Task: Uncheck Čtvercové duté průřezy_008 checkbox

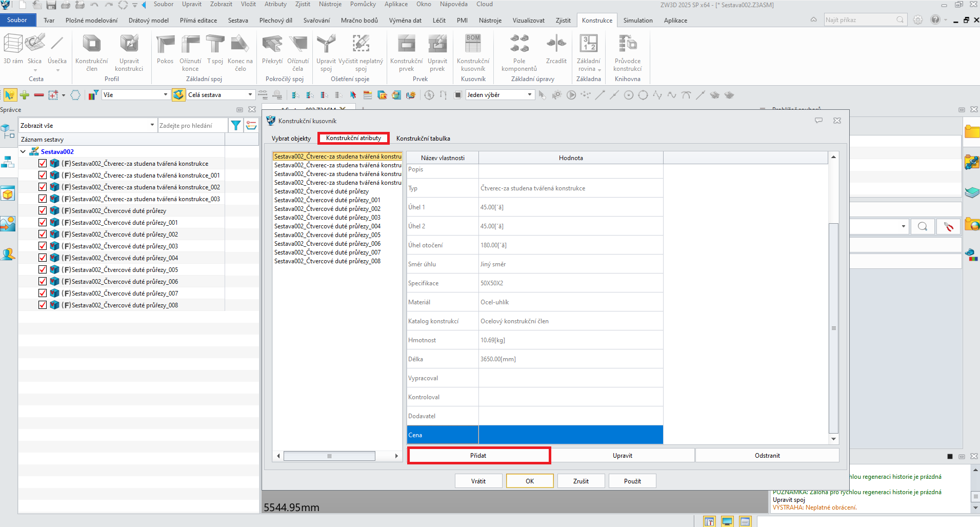Action: click(43, 305)
